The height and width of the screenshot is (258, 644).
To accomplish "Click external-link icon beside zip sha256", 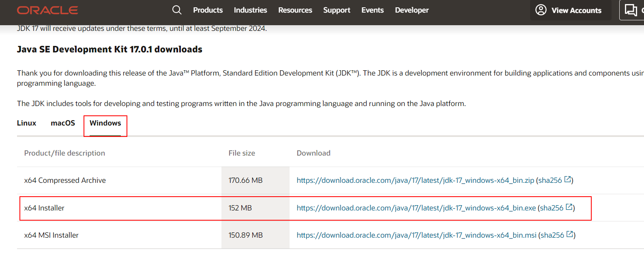I will point(568,180).
